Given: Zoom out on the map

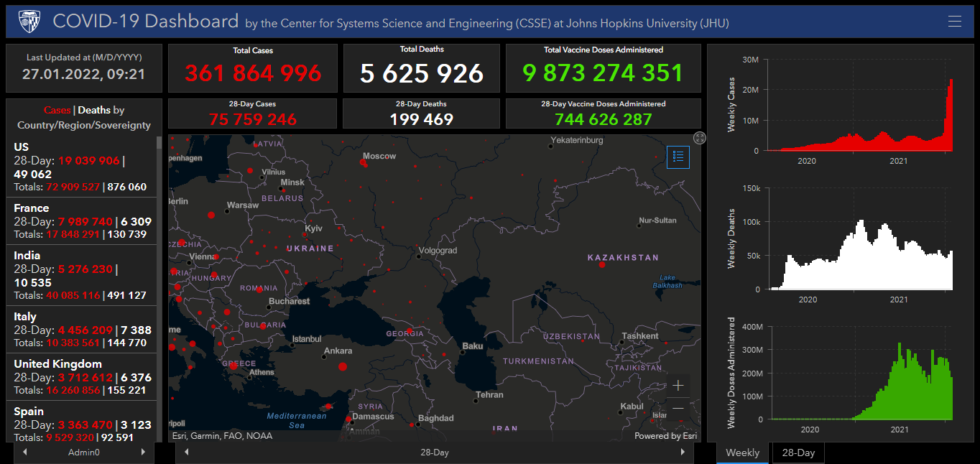Looking at the screenshot, I should pyautogui.click(x=678, y=408).
